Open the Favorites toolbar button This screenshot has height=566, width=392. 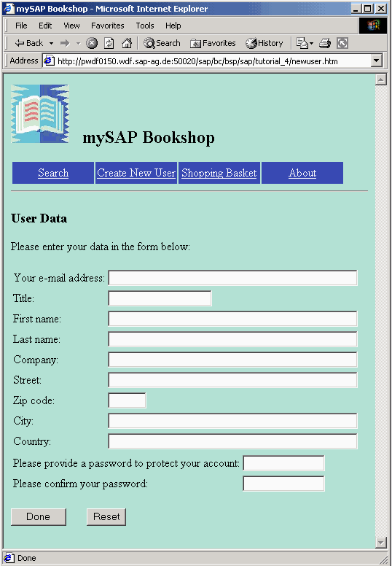[x=213, y=43]
